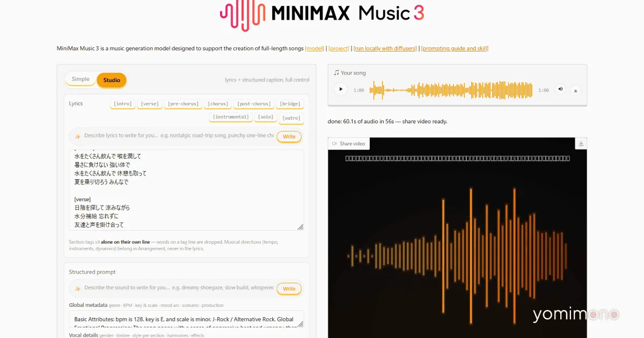Click the Share video tab label
The height and width of the screenshot is (338, 644).
click(352, 143)
